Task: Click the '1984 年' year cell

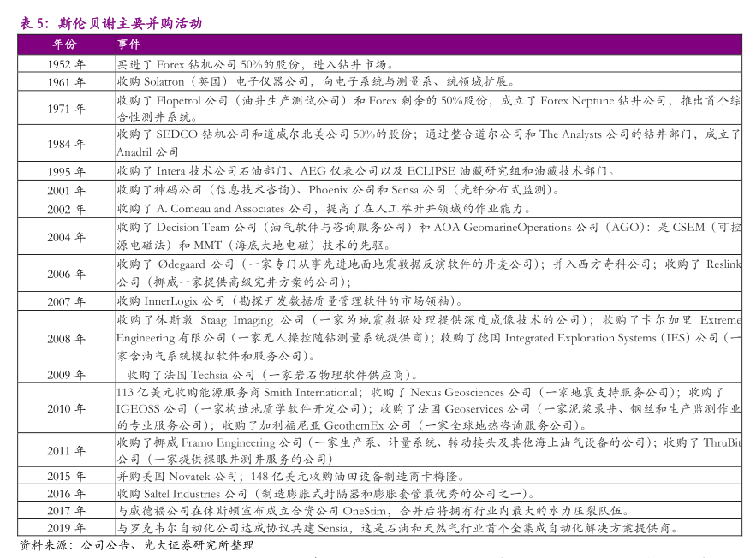Action: [67, 144]
